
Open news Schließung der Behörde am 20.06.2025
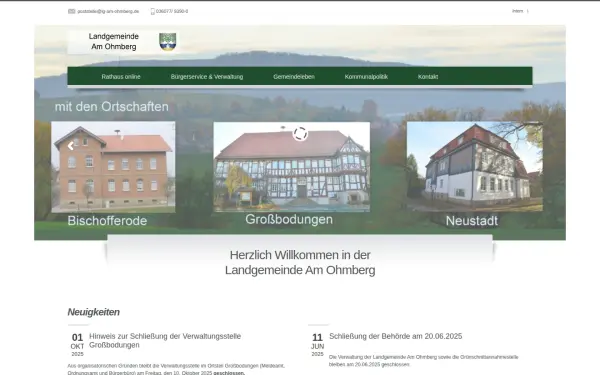click(396, 336)
